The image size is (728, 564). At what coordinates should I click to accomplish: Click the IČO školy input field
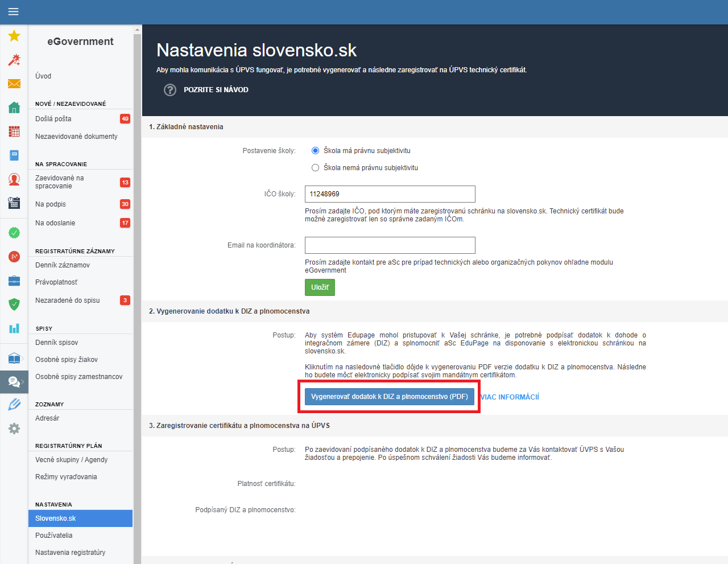pos(390,194)
